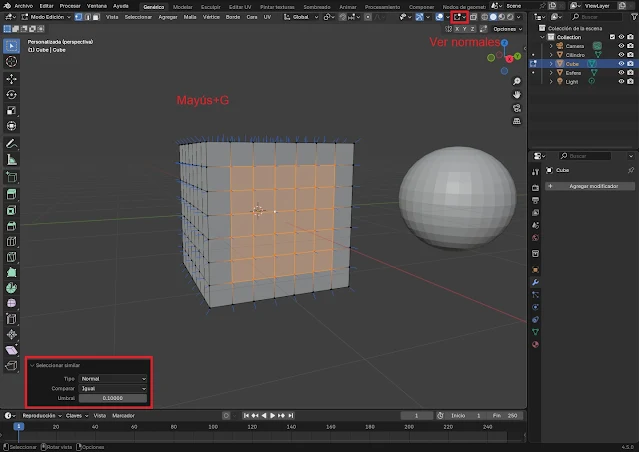
Task: Select the Poly Build tool
Action: point(11,272)
